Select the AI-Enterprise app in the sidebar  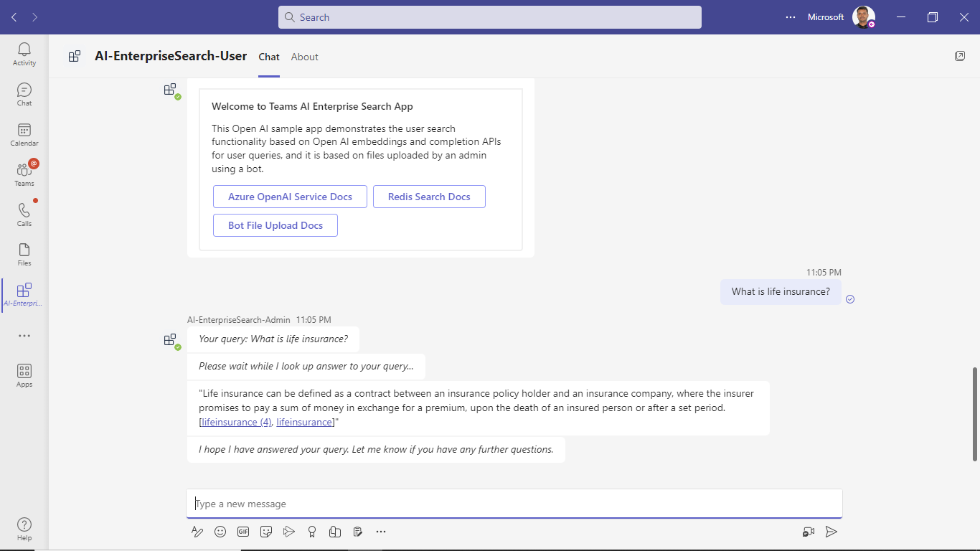24,294
